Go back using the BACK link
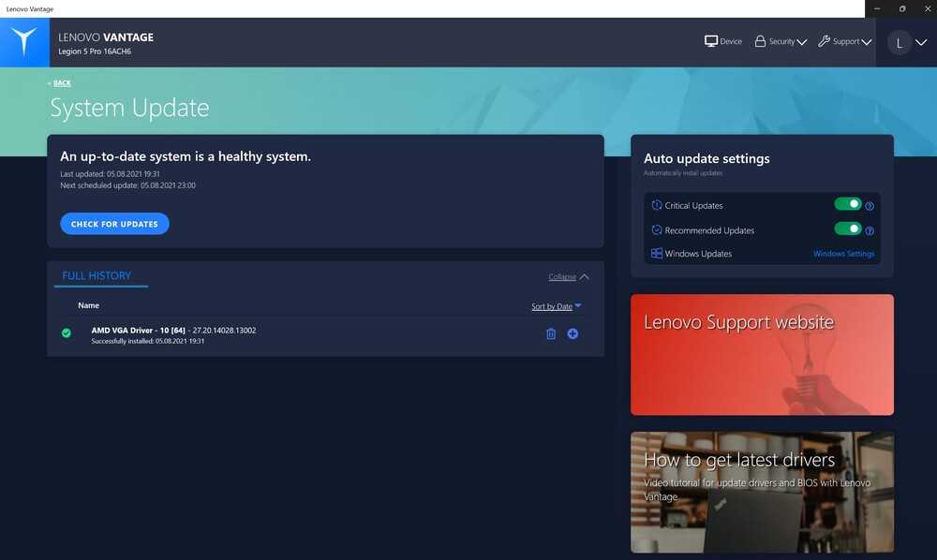The image size is (937, 560). (61, 83)
